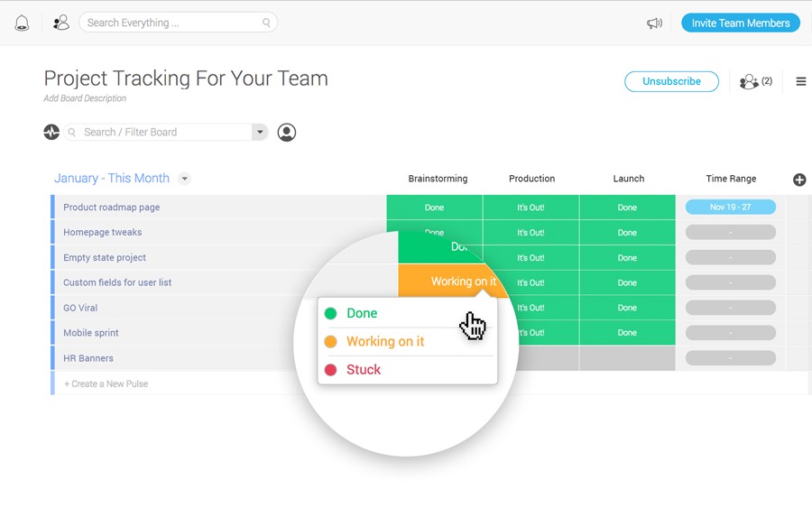The image size is (812, 508).
Task: Click January - This Month group title
Action: point(112,178)
